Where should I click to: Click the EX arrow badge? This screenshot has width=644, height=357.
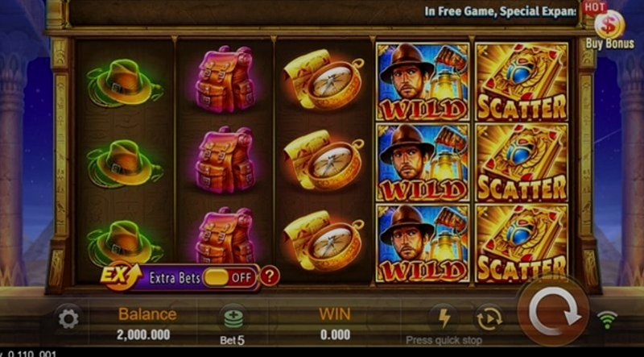tap(121, 275)
